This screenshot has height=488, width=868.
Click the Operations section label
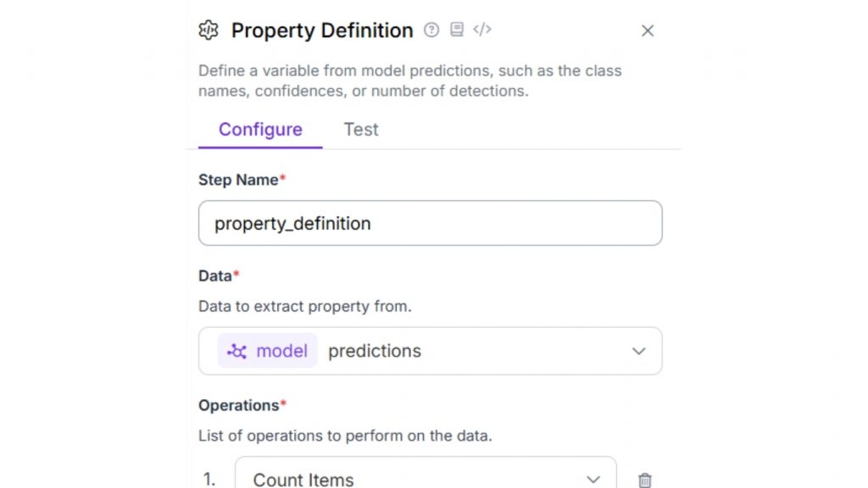[x=238, y=405]
